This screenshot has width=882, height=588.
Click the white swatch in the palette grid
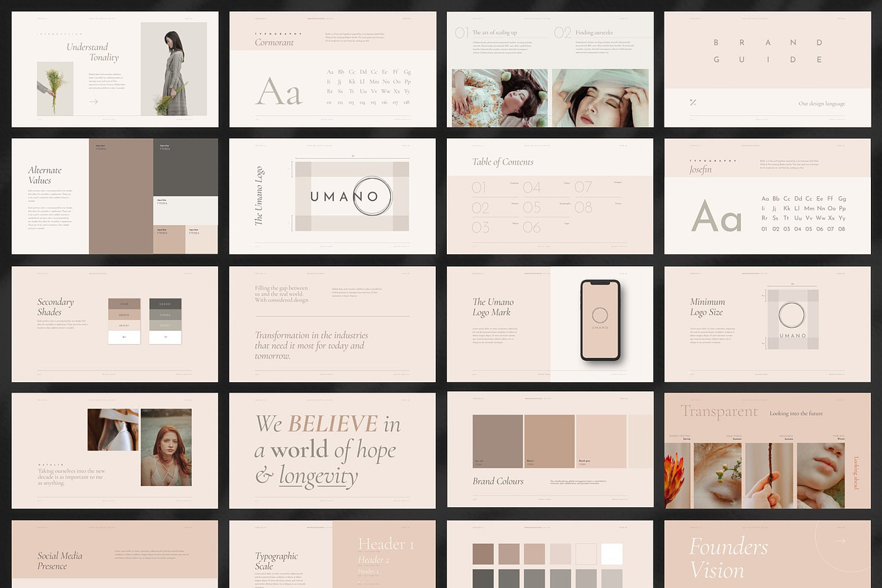point(612,554)
